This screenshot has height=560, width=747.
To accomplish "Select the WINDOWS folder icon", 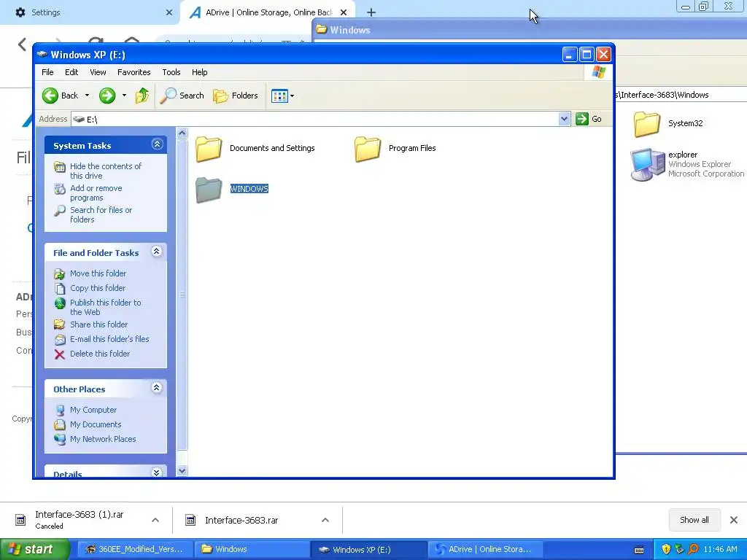I will [209, 190].
